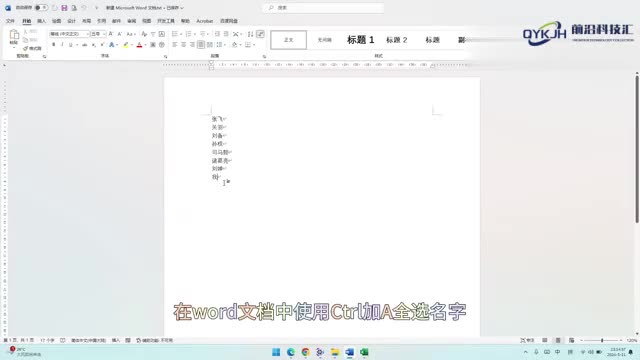This screenshot has height=360, width=640.
Task: Open the document title dropdown in title bar
Action: click(182, 8)
